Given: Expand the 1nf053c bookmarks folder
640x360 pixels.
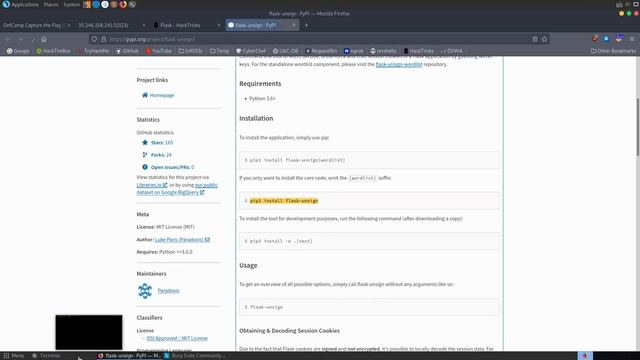Looking at the screenshot, I should pos(191,51).
